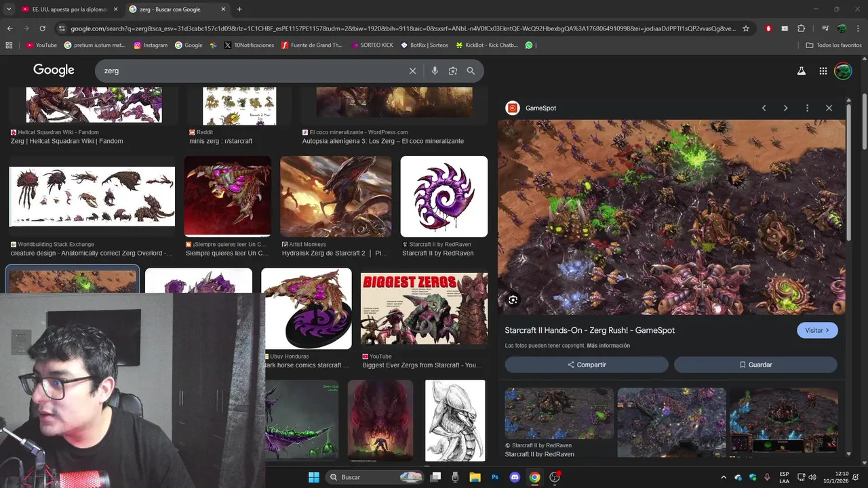The width and height of the screenshot is (868, 488).
Task: Submit search with the magnifier icon
Action: [471, 70]
